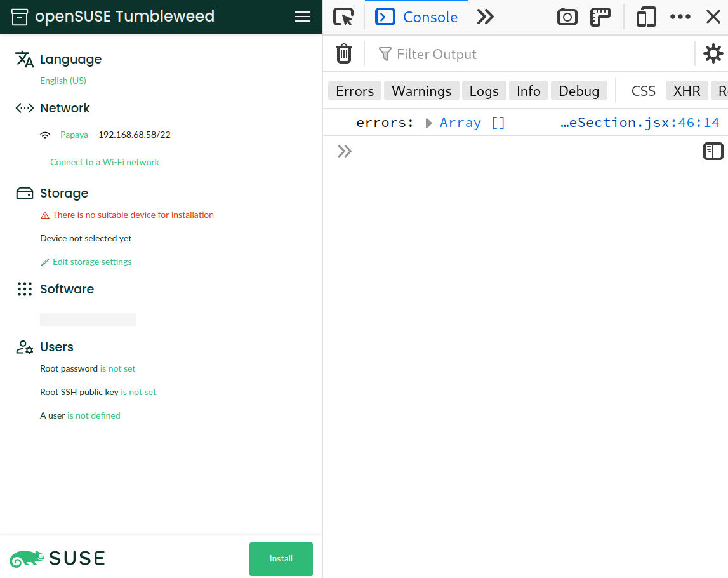This screenshot has width=728, height=578.
Task: Click 'is not set' for Root password
Action: coord(117,368)
